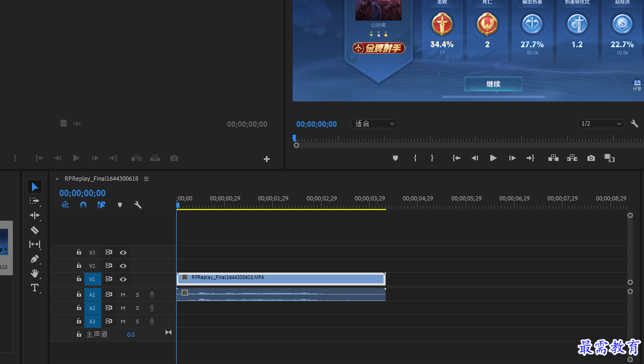Click the Program monitor playhead marker
The width and height of the screenshot is (644, 364).
[294, 138]
